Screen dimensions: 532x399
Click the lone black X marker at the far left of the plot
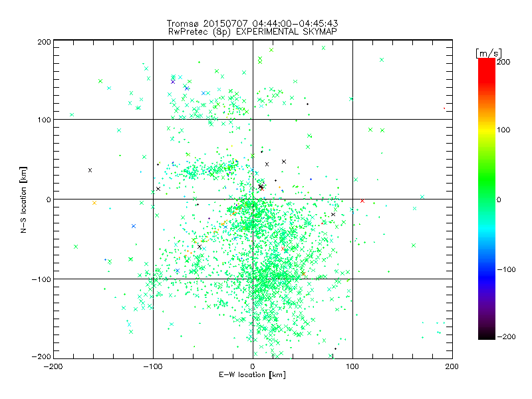pos(90,170)
